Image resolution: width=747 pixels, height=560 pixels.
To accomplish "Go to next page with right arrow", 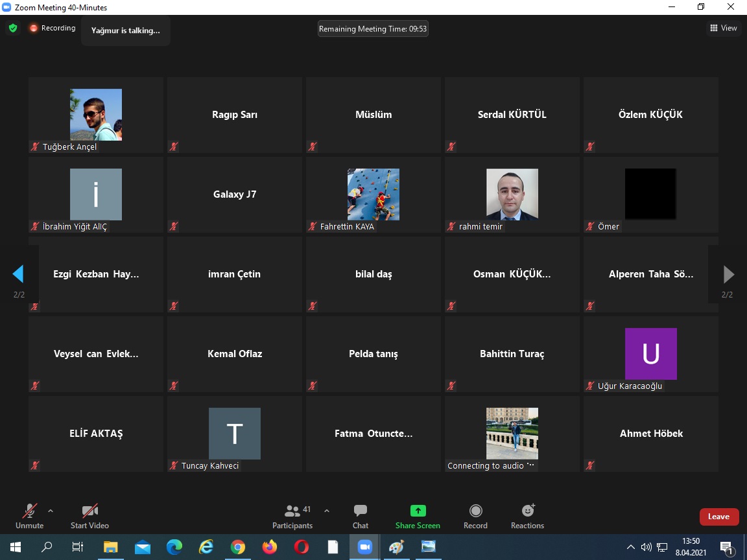I will click(x=728, y=274).
